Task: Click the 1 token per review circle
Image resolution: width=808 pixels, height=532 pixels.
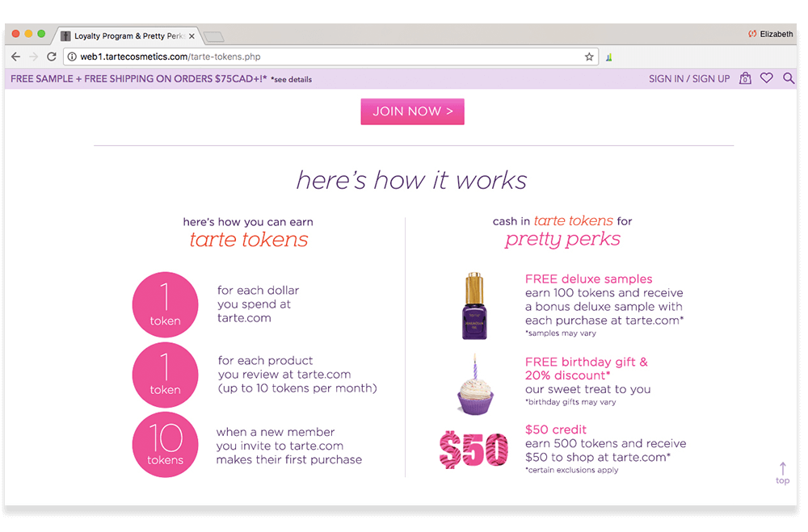Action: [x=166, y=375]
